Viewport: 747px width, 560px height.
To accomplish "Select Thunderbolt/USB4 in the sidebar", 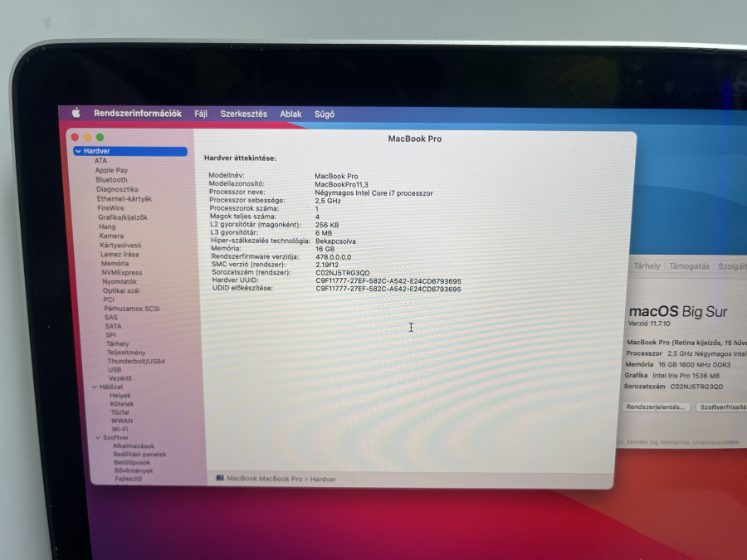I will point(136,361).
